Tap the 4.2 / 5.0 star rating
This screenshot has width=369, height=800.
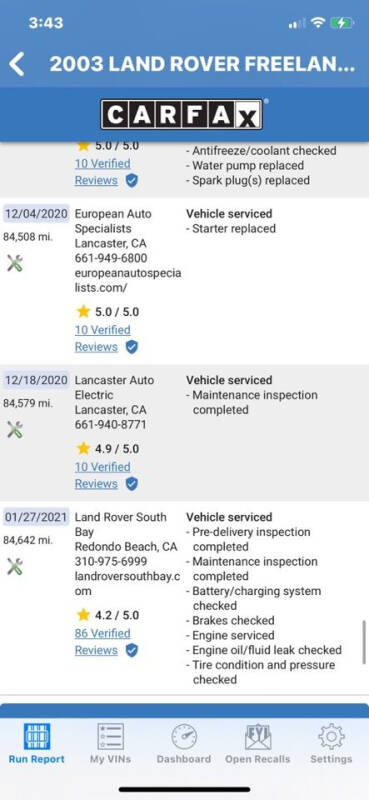[x=108, y=615]
